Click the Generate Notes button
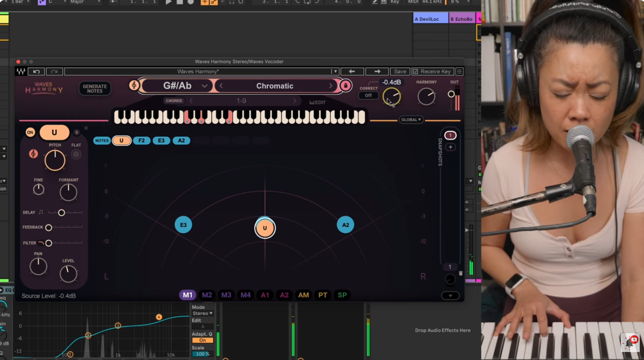 pos(95,89)
